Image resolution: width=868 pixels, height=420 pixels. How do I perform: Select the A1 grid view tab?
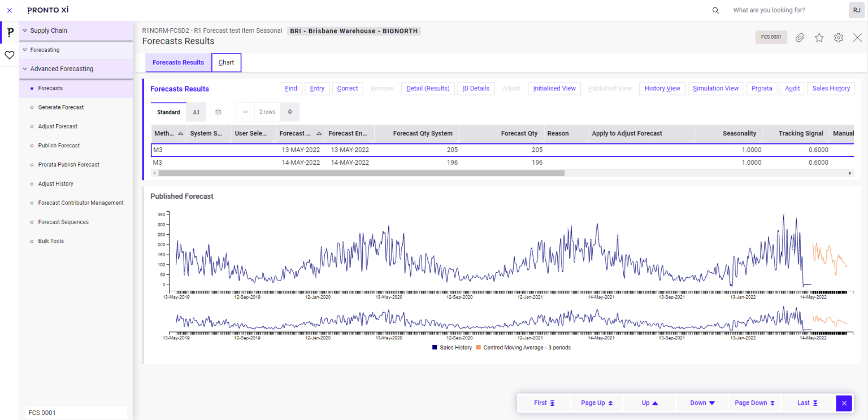(x=196, y=112)
